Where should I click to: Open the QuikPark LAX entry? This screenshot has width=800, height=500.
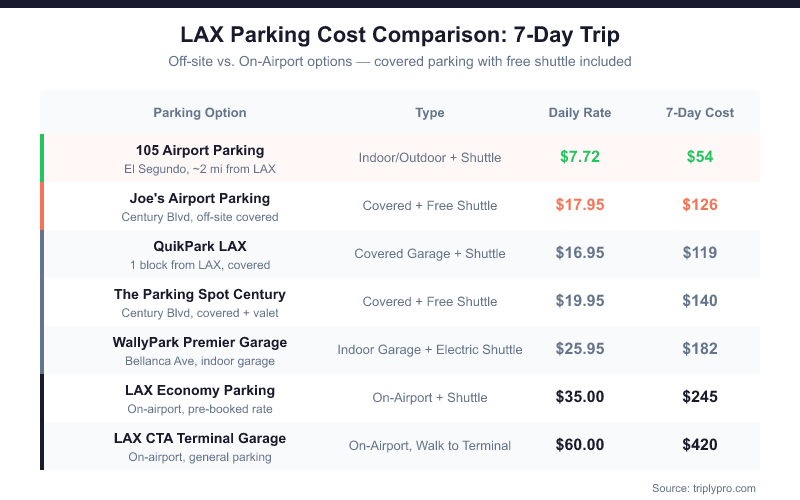[200, 246]
